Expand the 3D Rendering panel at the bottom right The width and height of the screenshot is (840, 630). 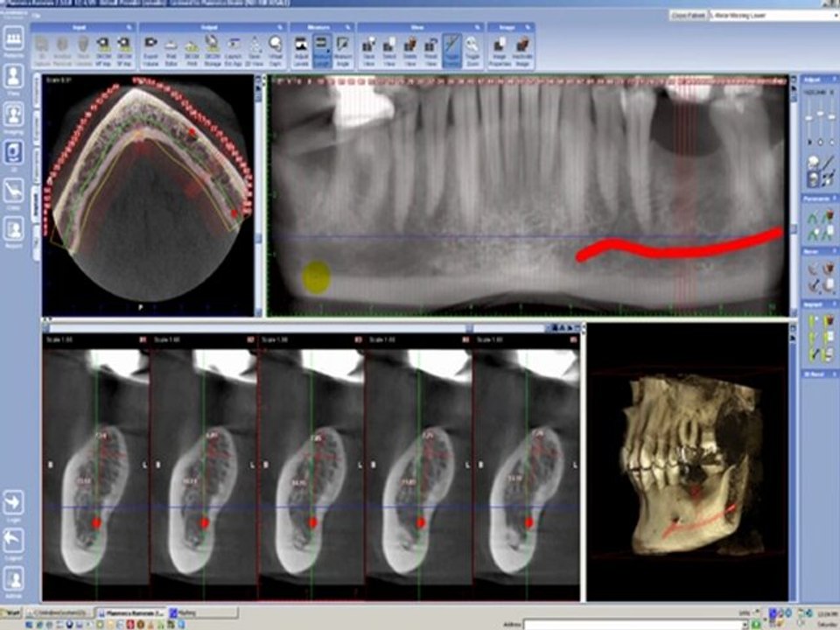(x=834, y=374)
